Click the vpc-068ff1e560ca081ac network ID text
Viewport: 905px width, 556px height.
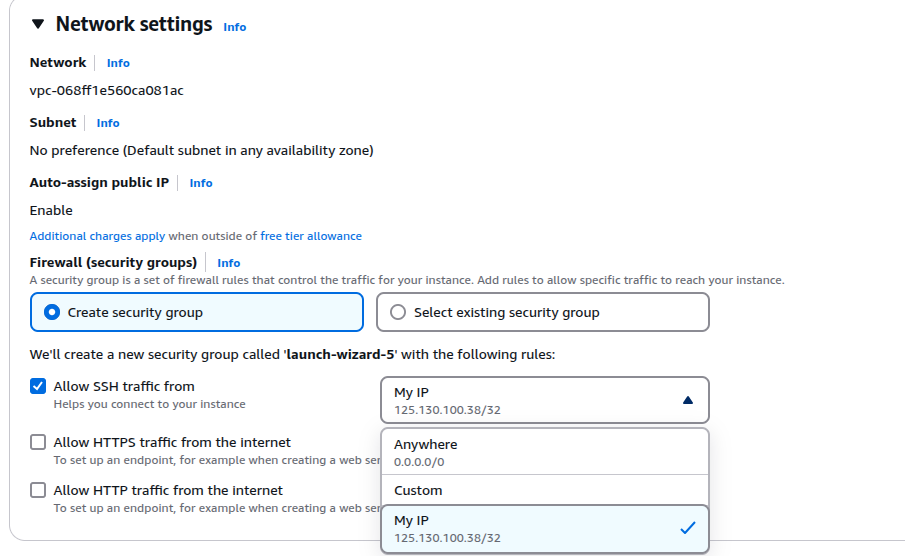[x=107, y=91]
